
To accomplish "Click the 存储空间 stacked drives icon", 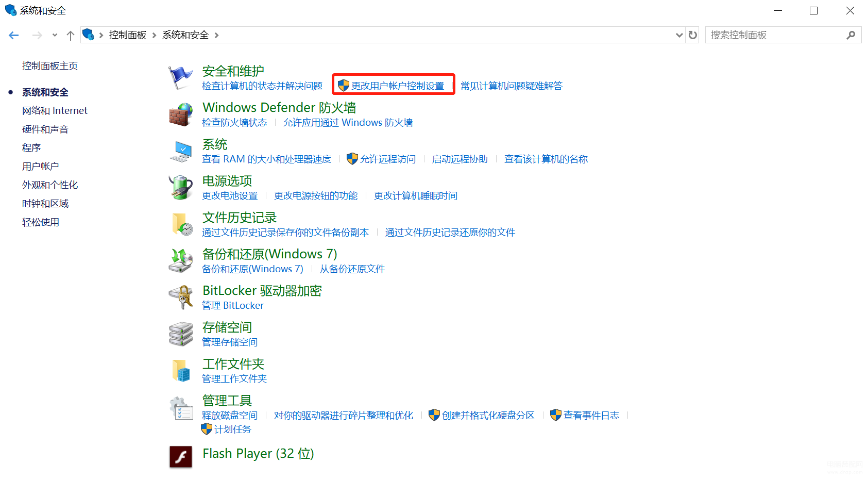I will [180, 334].
